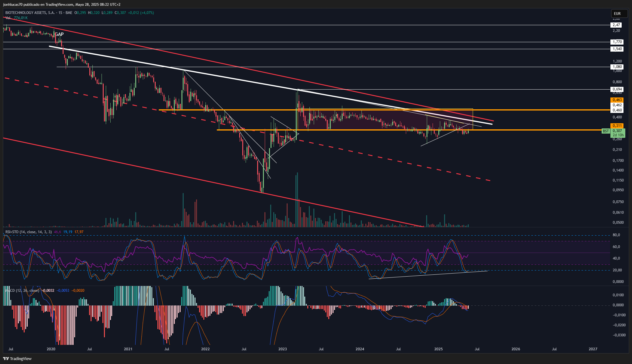The height and width of the screenshot is (364, 632).
Task: Click the 1,080 horizontal line price label
Action: point(617,67)
